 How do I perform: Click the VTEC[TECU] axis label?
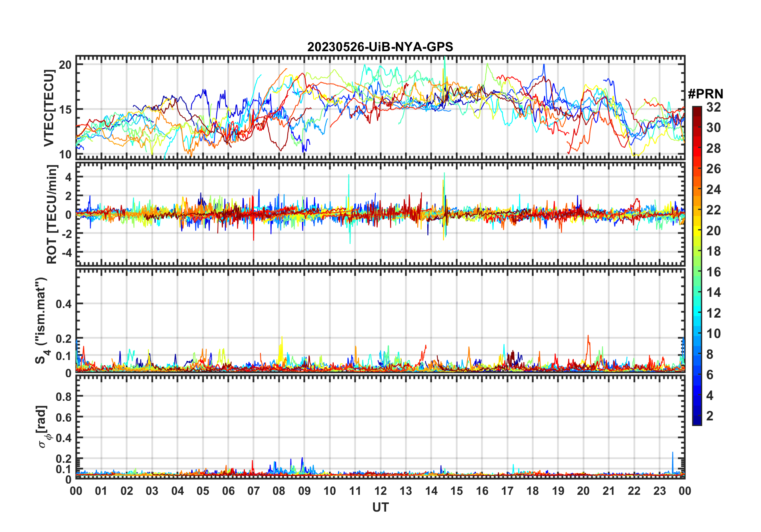click(48, 108)
